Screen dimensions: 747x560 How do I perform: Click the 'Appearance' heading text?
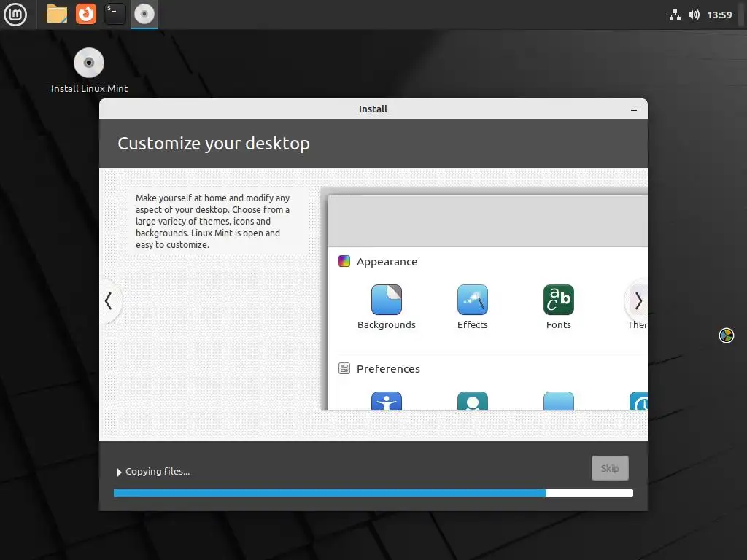click(387, 262)
